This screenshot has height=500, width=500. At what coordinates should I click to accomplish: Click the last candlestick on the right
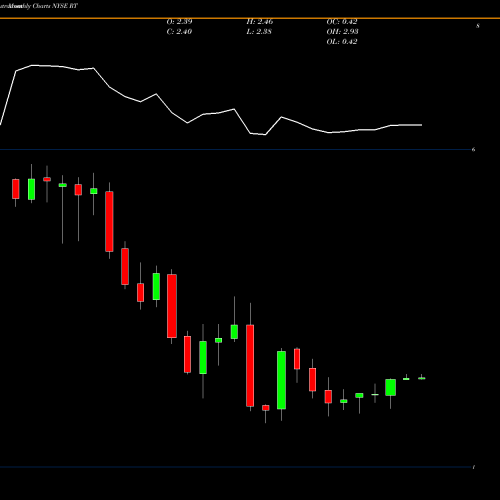point(422,378)
